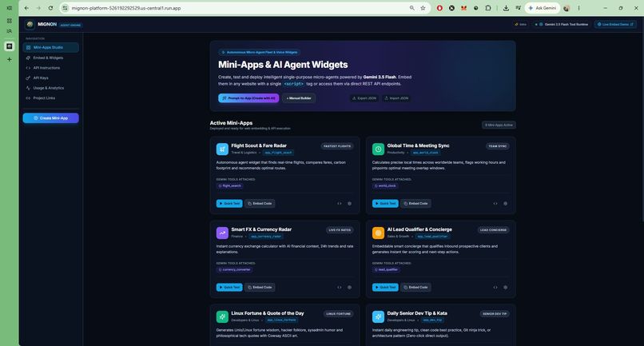
Task: Open the browser three-dot menu
Action: (578, 8)
